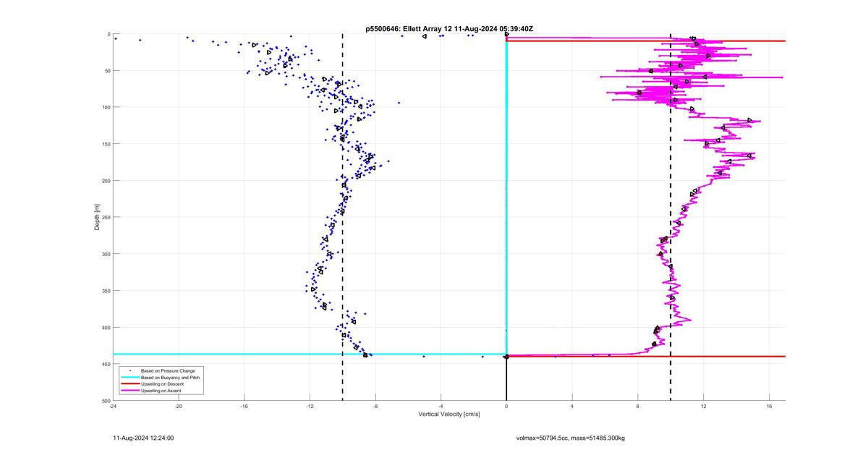
Task: Click the velocity axis tick "4"
Action: [572, 406]
